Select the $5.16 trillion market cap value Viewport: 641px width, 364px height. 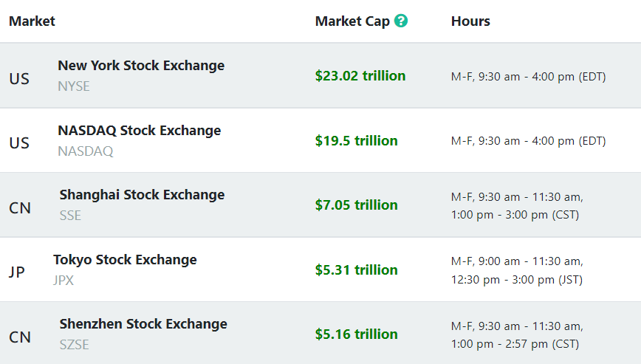click(357, 334)
